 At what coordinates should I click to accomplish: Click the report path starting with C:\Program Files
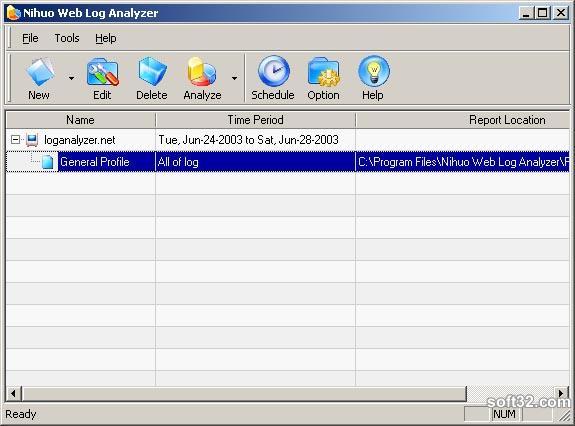click(463, 162)
